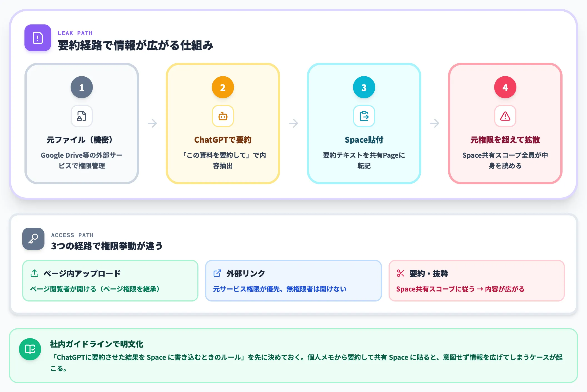Click the LEAK PATH label

75,33
